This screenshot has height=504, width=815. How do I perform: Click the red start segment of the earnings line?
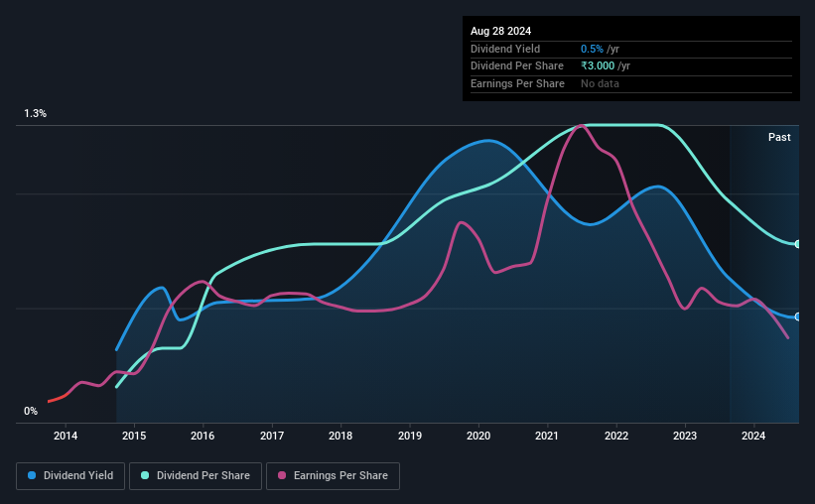click(x=58, y=399)
